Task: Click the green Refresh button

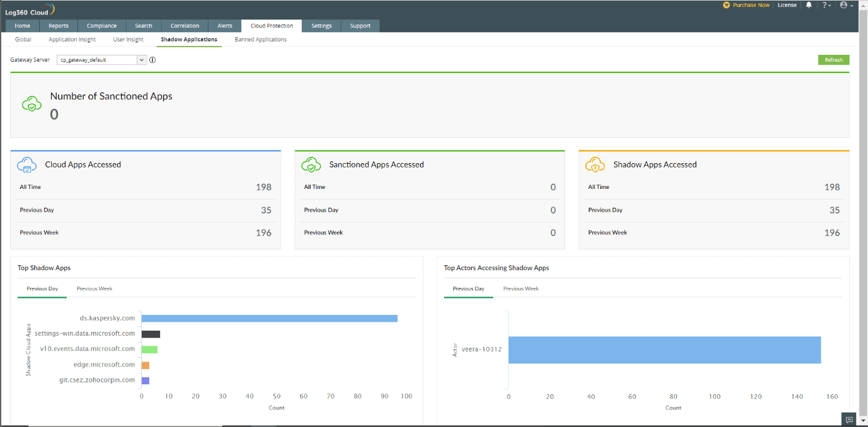Action: pos(833,60)
